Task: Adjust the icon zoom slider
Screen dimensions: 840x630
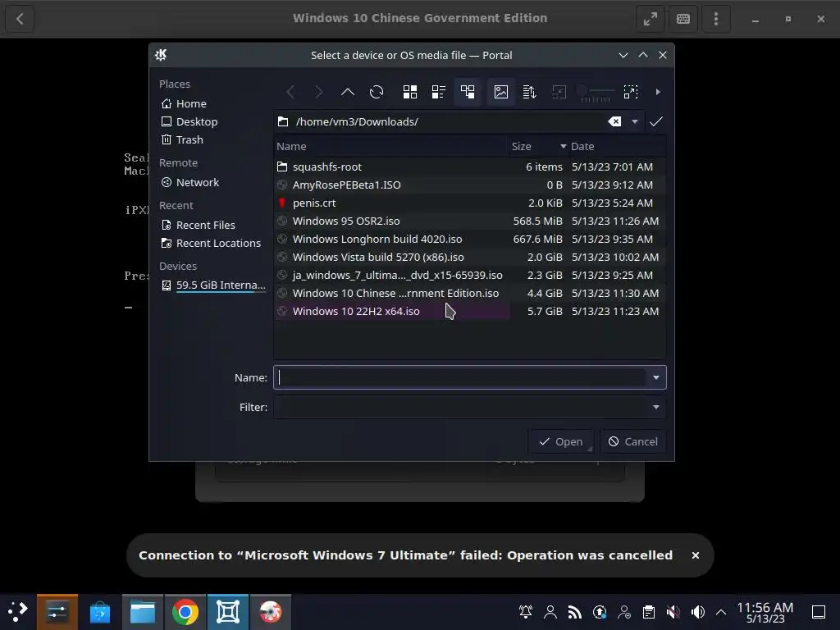Action: (x=596, y=92)
